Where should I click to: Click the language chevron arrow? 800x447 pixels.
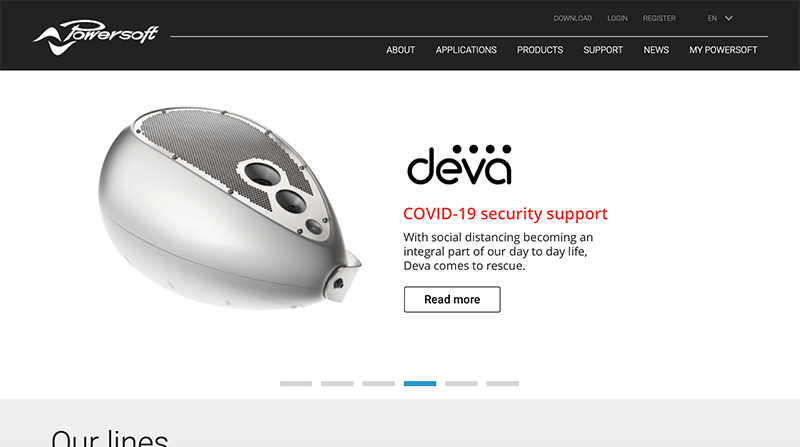tap(729, 18)
